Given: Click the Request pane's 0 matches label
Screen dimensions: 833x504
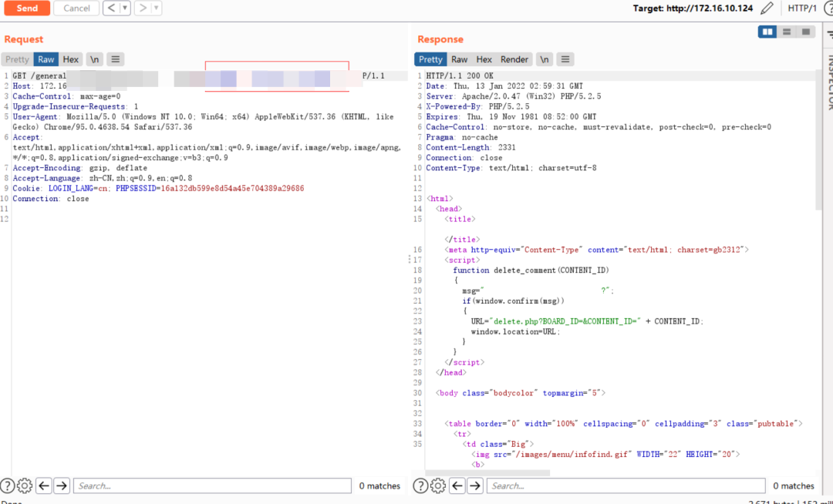Looking at the screenshot, I should (379, 486).
